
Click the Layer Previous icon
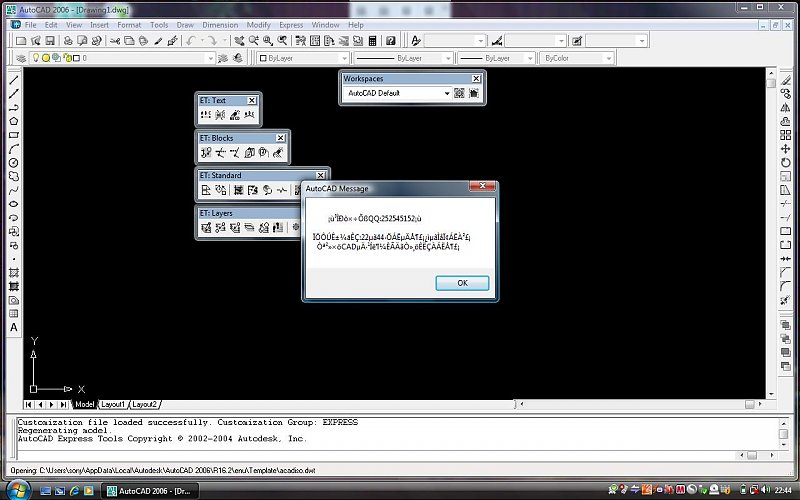pos(237,58)
